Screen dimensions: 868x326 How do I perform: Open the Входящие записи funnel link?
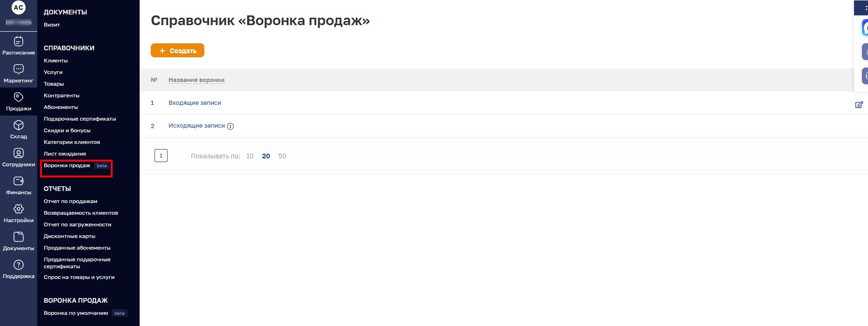[x=195, y=102]
